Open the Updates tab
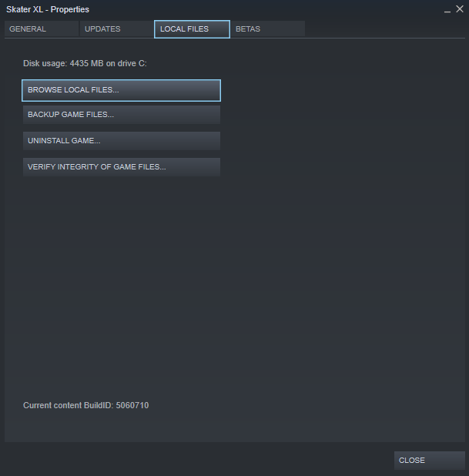Viewport: 469px width, 476px height. 117,29
